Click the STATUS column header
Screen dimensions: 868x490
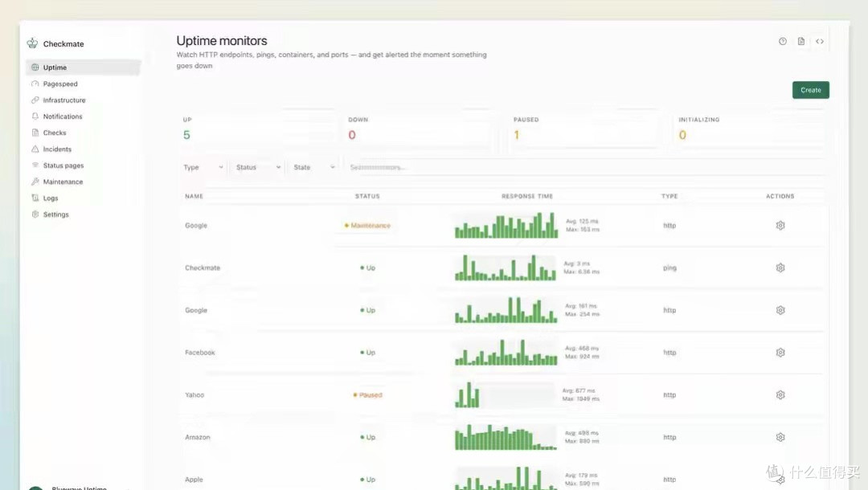pyautogui.click(x=367, y=196)
